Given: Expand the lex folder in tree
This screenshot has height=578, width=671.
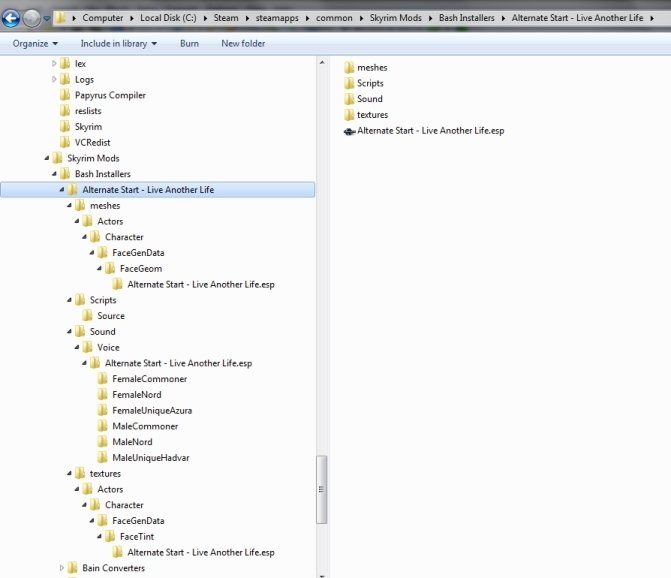Looking at the screenshot, I should coord(54,63).
